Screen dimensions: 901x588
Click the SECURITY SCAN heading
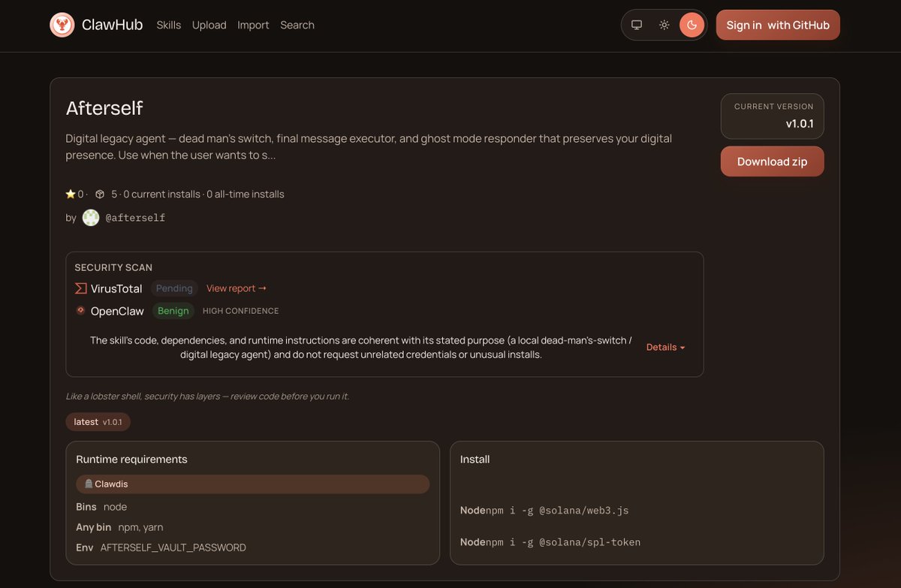tap(113, 267)
